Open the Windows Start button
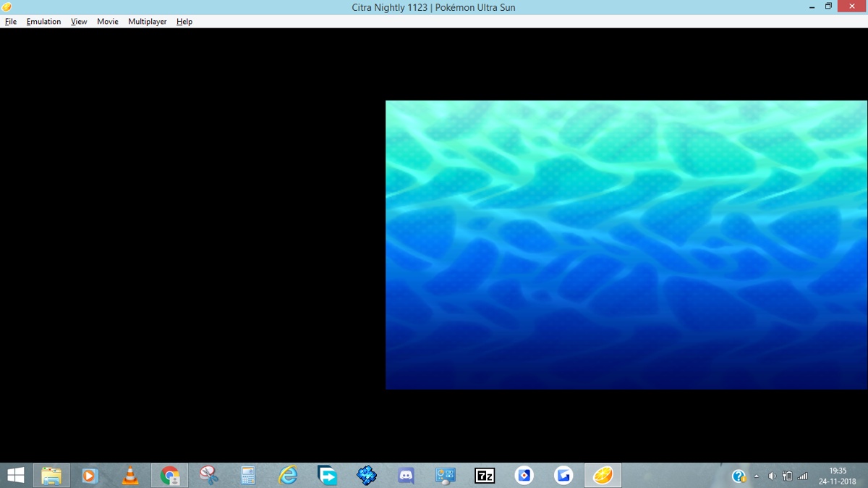This screenshot has height=488, width=868. click(15, 476)
